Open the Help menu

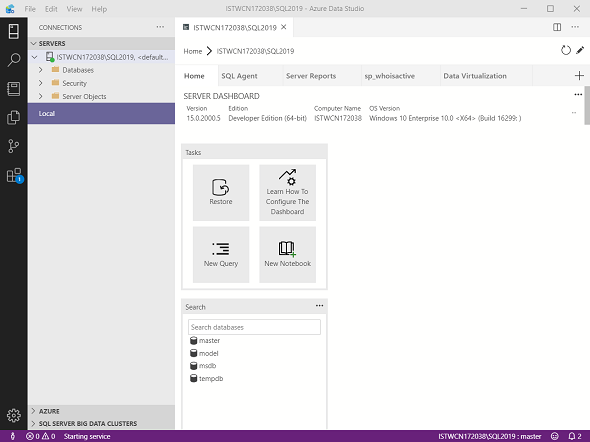99,9
